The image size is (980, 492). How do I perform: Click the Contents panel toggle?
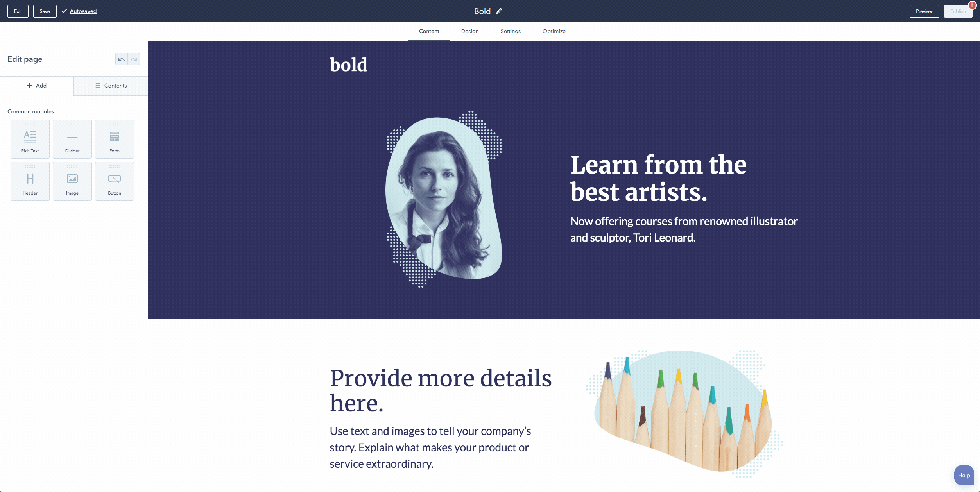click(110, 85)
